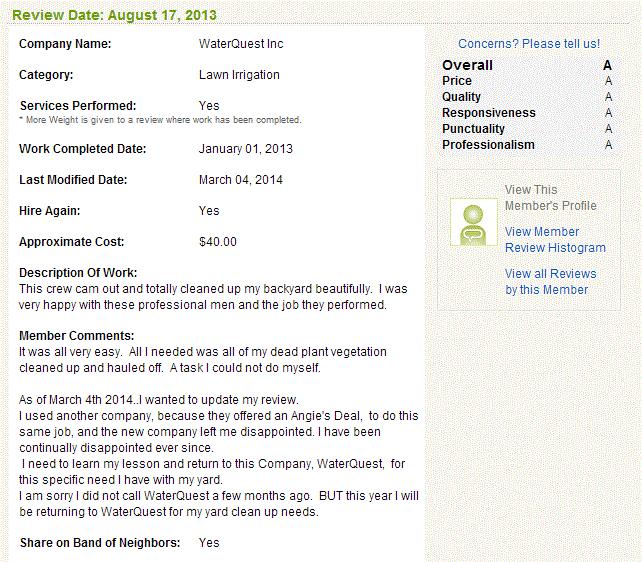
Task: Click the Lawn Irrigation category value
Action: point(239,75)
